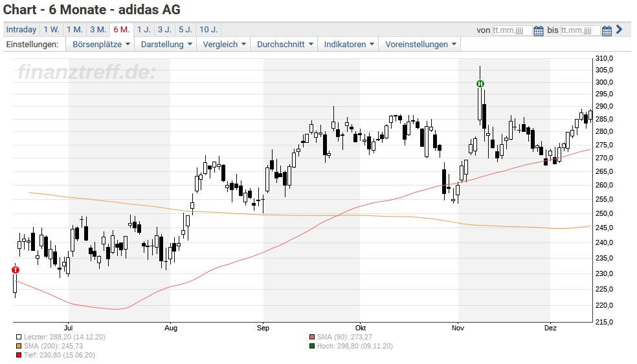Focus the 'von' start date input field
The image size is (637, 364).
pos(512,30)
